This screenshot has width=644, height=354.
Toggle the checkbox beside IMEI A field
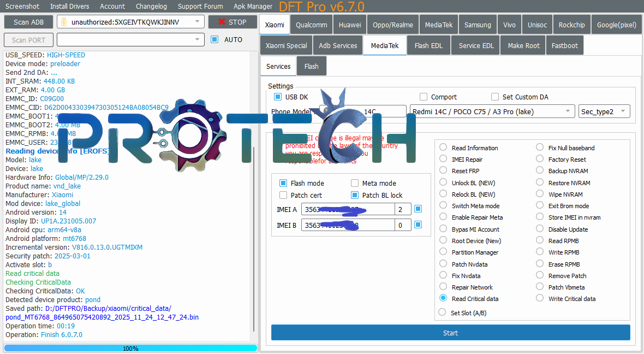[418, 209]
